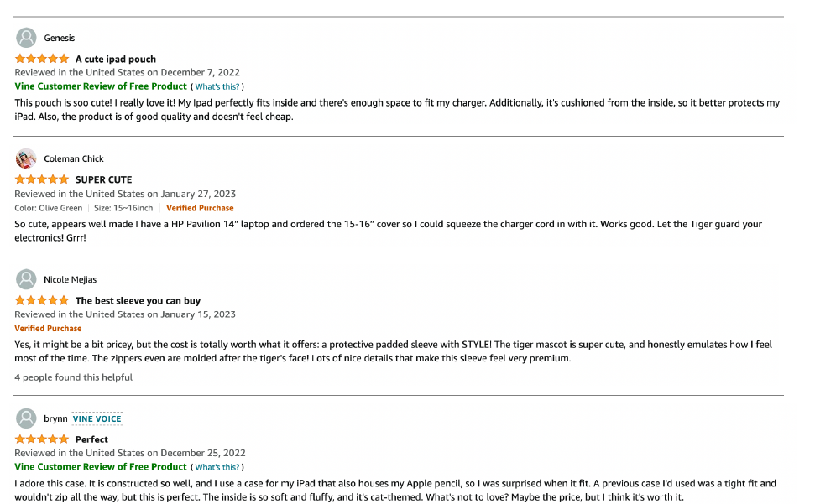Go to Coleman Chick's profile name

[x=74, y=158]
